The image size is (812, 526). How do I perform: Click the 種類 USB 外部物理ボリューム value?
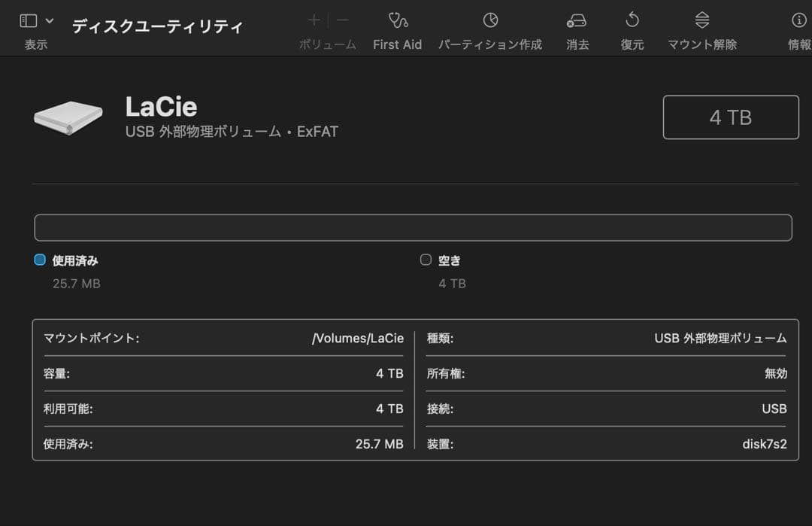[720, 339]
